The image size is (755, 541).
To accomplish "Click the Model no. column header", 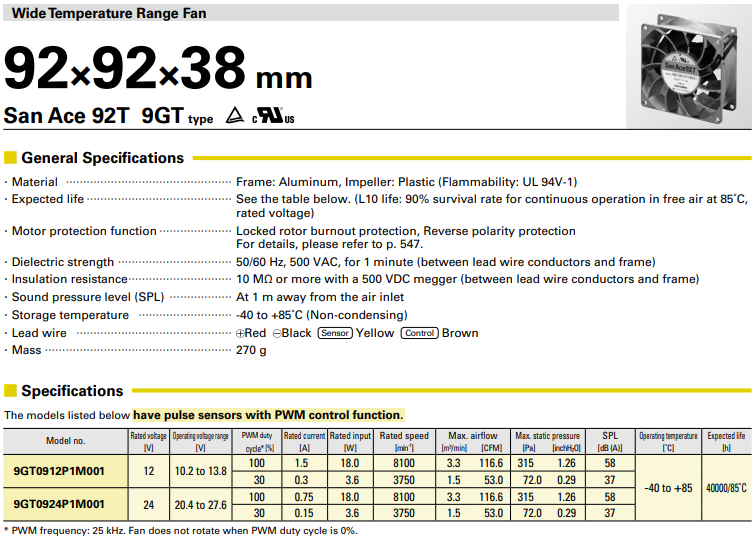I will [x=65, y=440].
